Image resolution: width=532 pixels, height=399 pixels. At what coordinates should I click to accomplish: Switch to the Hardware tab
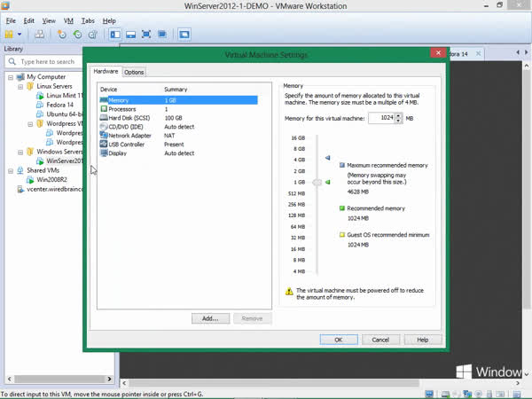(106, 71)
